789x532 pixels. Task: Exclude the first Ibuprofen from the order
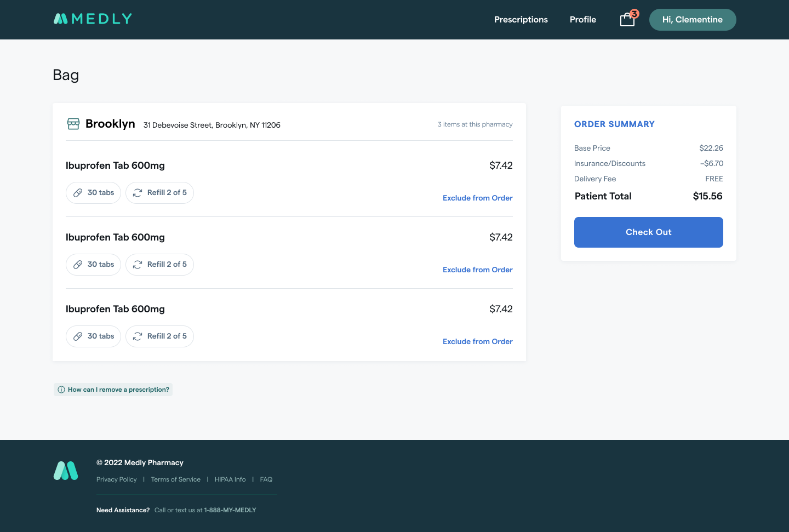[477, 198]
